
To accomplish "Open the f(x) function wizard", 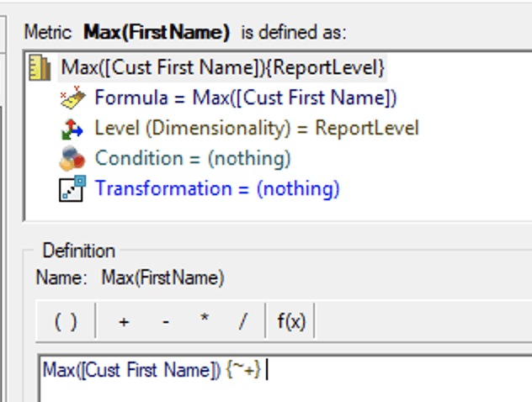I will 291,321.
